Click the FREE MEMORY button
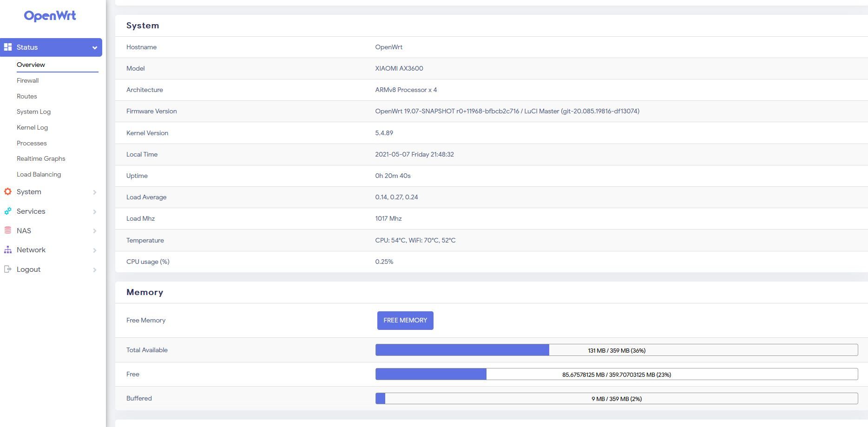 (x=405, y=321)
